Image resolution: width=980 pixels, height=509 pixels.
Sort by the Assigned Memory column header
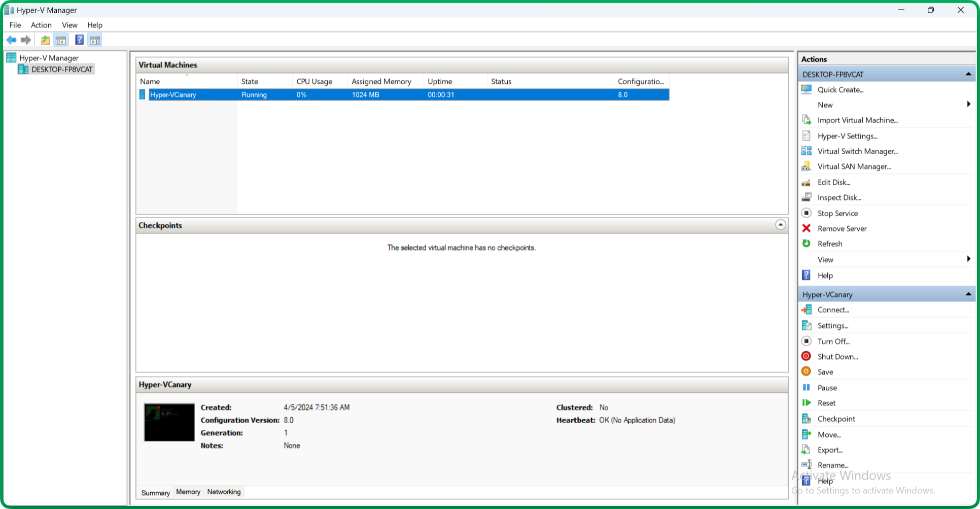click(386, 81)
